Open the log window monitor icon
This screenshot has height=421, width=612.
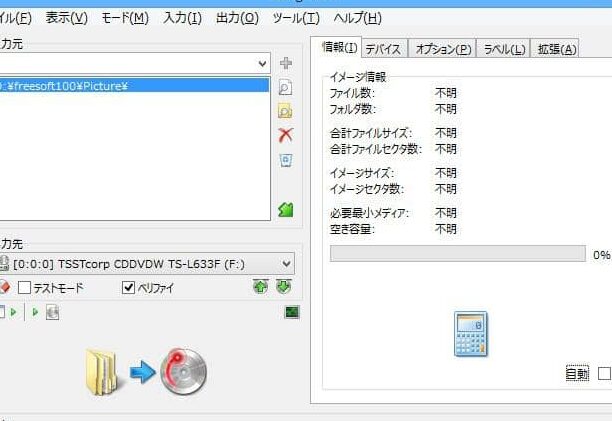[x=291, y=312]
